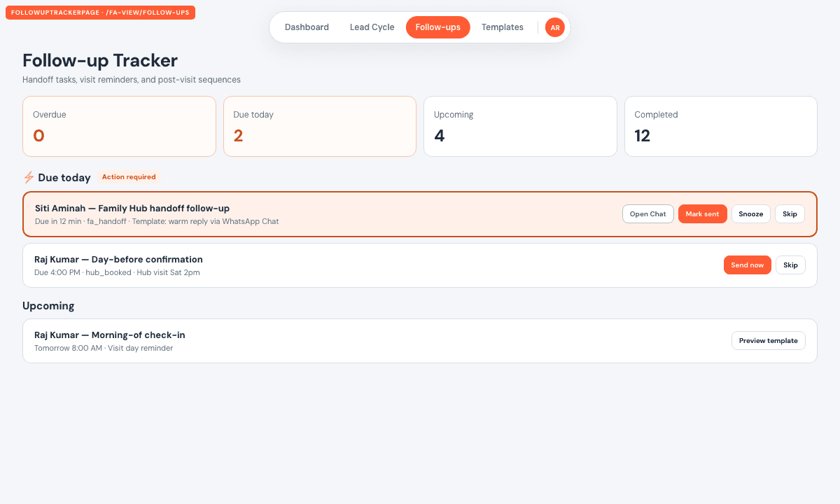Mark Siti Aminah follow-up as sent
The image size is (840, 504).
pyautogui.click(x=703, y=214)
